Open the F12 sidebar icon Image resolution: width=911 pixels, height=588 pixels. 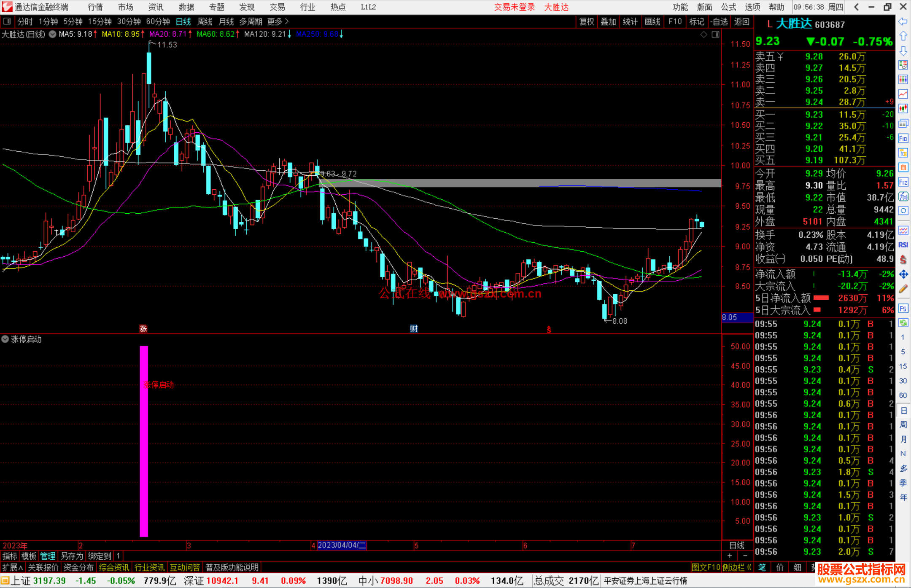(x=903, y=182)
